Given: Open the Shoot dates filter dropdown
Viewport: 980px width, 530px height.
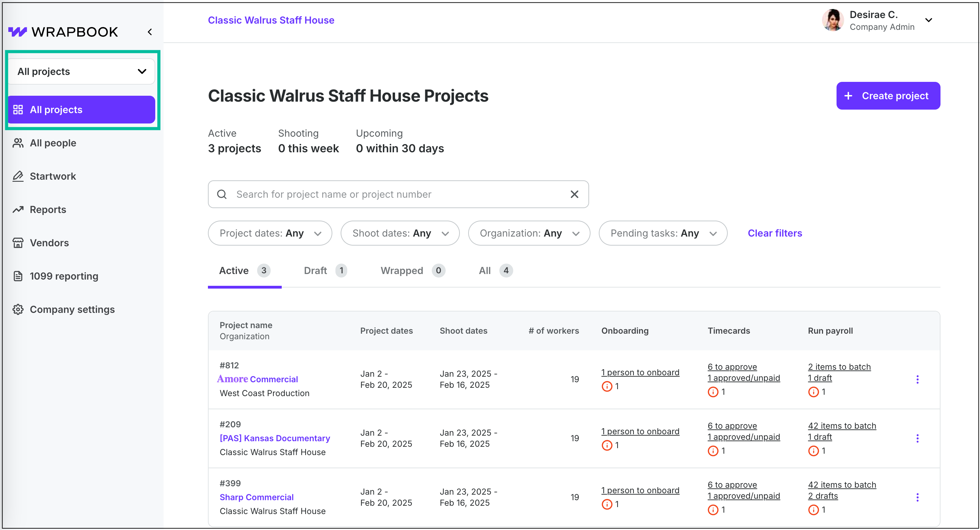Looking at the screenshot, I should [400, 233].
